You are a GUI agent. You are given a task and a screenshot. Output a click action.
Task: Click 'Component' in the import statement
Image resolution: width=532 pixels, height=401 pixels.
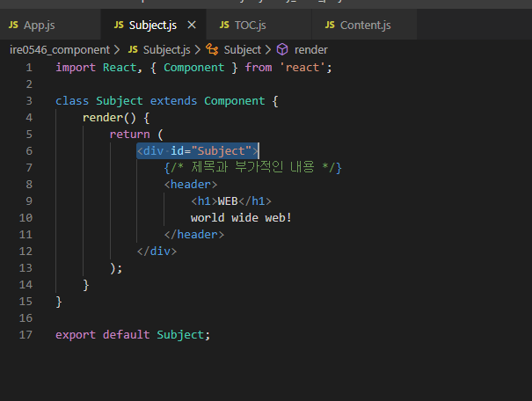[193, 68]
